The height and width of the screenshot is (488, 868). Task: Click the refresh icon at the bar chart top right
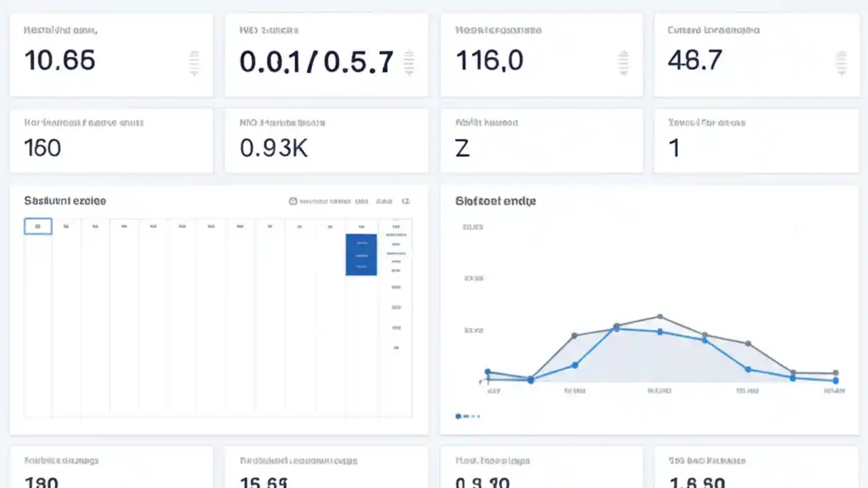(x=406, y=201)
